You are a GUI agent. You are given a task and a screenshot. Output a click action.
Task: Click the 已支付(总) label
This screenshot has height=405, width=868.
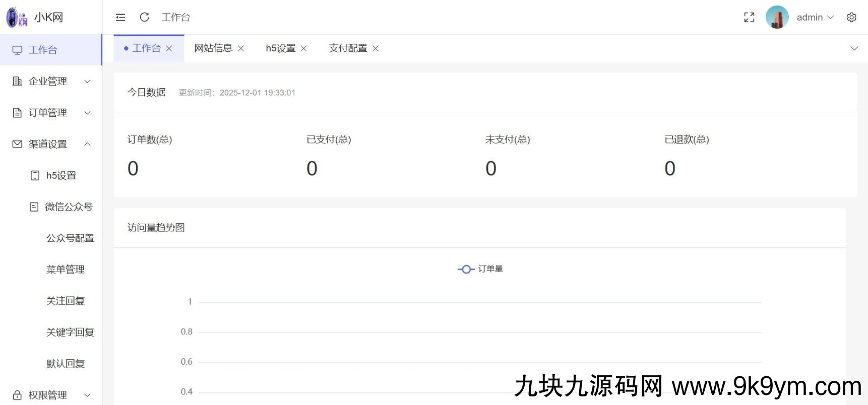tap(329, 140)
